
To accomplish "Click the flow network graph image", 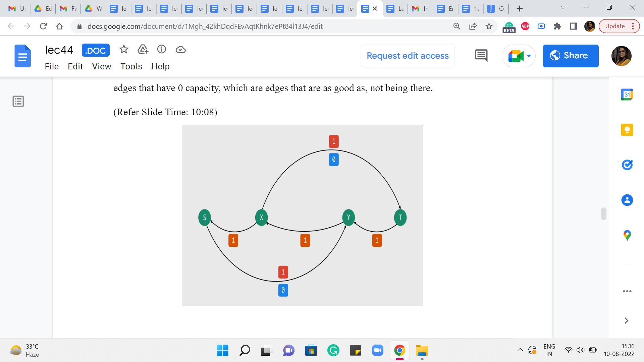I will pos(302,216).
